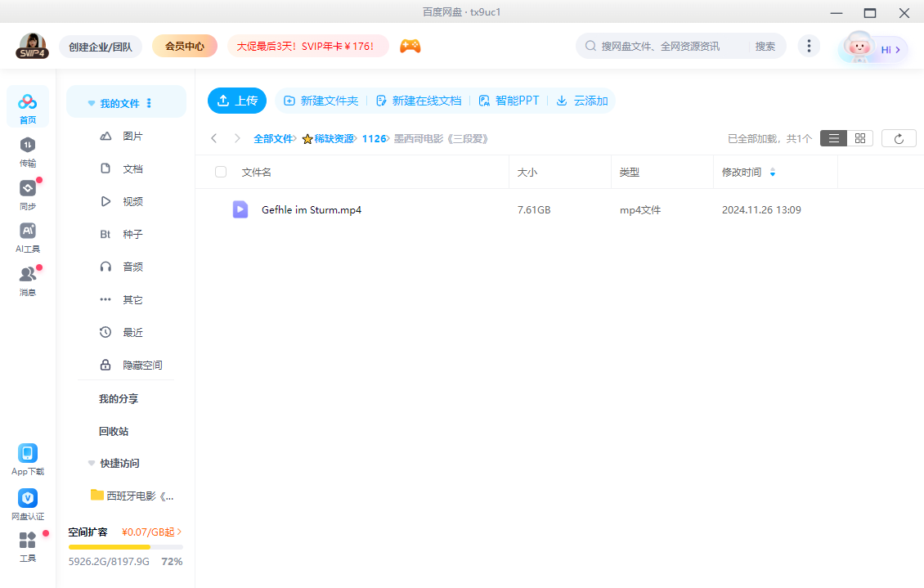The image size is (924, 588).
Task: Click 创建企业/团队 button
Action: tap(101, 47)
